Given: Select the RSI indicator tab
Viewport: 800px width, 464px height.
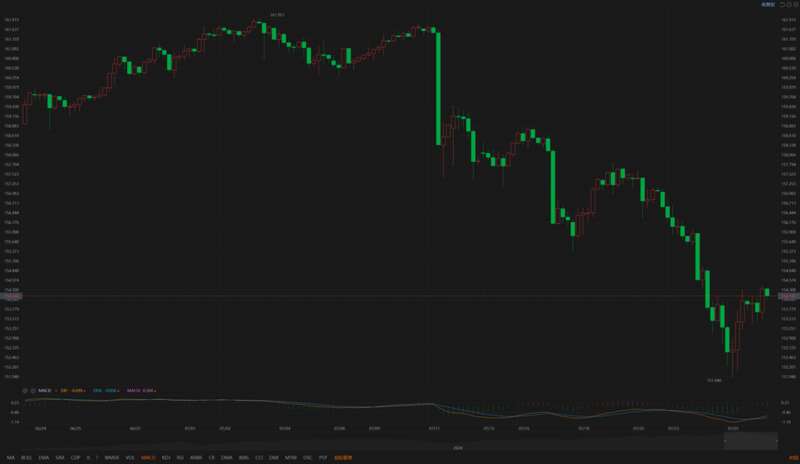Looking at the screenshot, I should point(180,458).
